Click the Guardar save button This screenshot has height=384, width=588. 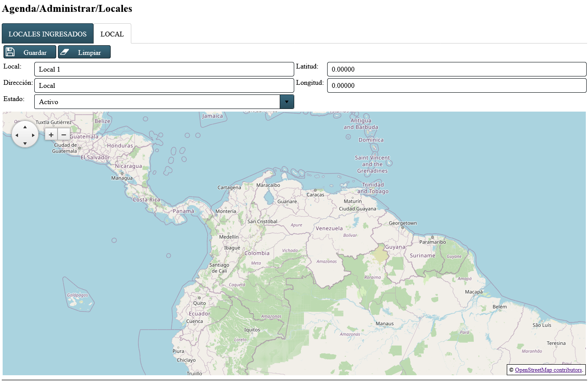[x=30, y=52]
